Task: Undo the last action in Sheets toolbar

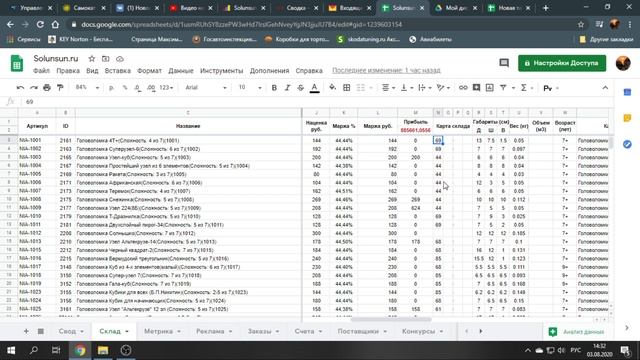Action: tap(20, 88)
